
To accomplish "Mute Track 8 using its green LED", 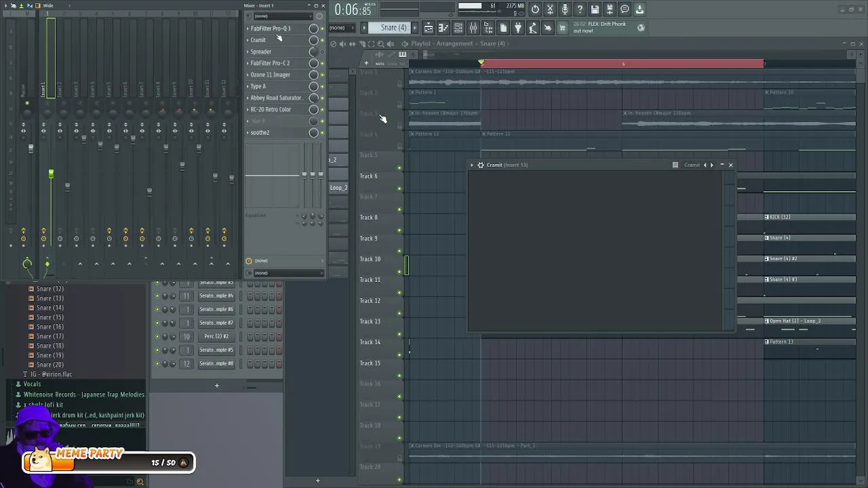I will [x=399, y=230].
